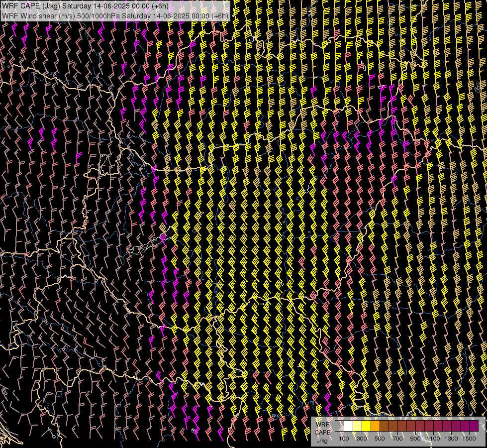The height and width of the screenshot is (448, 487).
Task: Click the legend label 700
Action: coord(397,439)
